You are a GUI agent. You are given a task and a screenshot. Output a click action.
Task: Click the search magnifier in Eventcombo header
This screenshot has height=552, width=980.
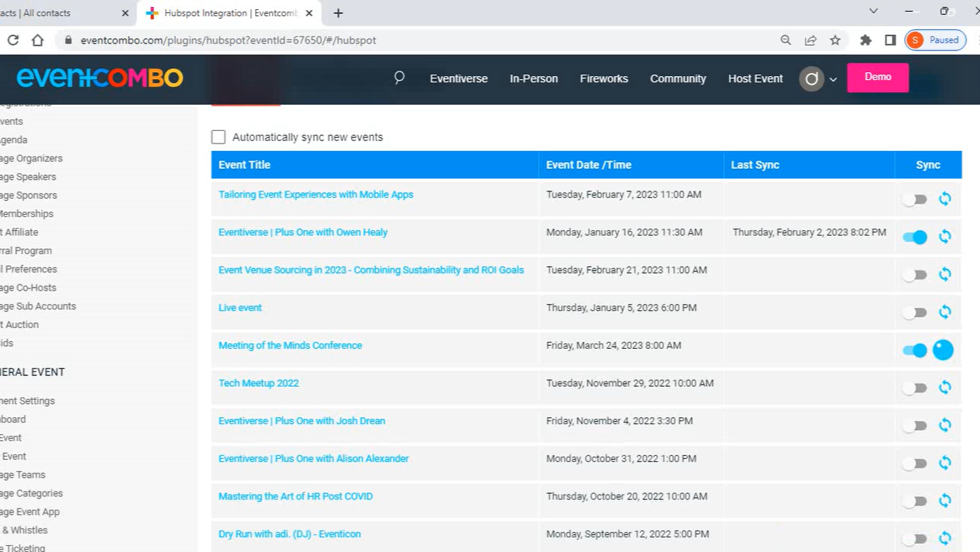tap(399, 78)
